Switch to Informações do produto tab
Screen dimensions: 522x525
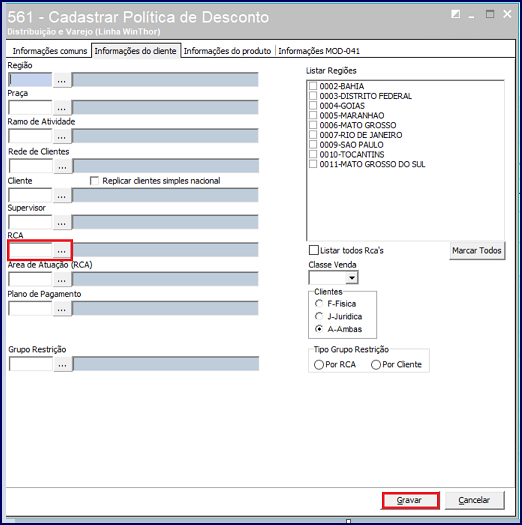click(227, 51)
